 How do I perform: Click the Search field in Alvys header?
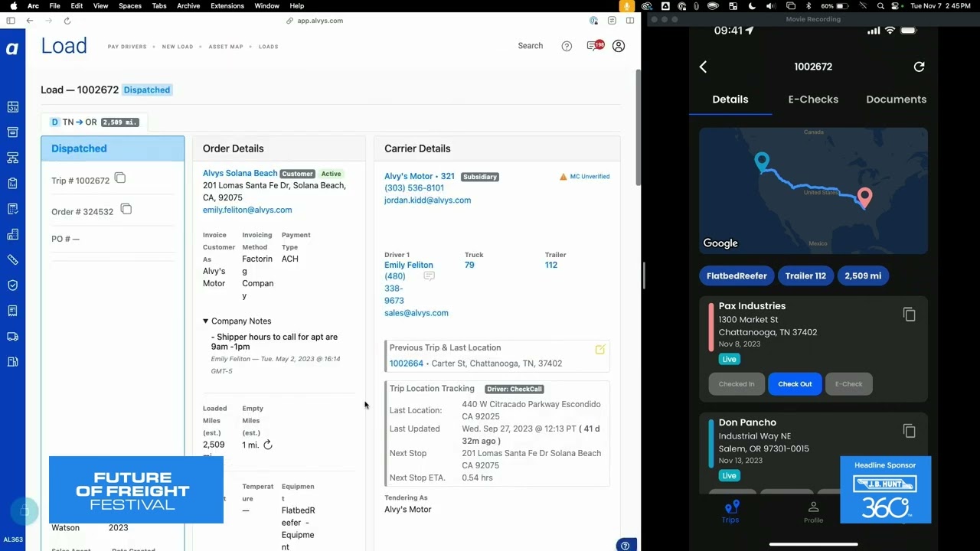[x=531, y=46]
